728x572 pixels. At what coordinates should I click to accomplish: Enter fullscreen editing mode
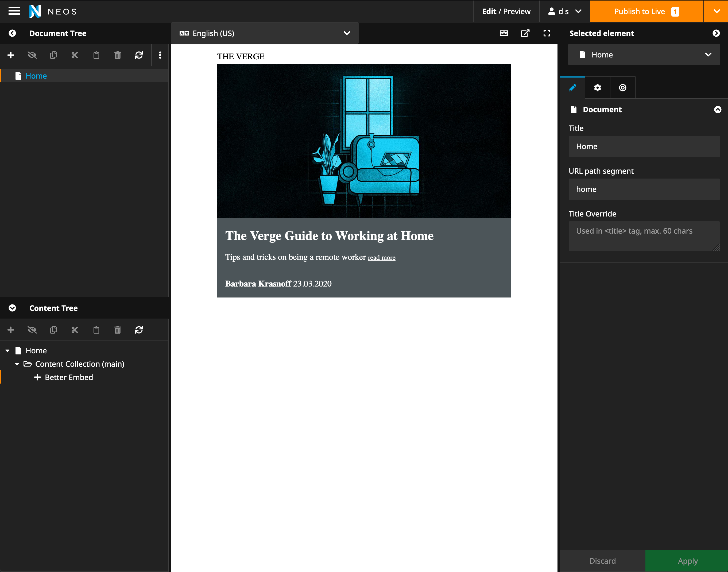(x=547, y=33)
